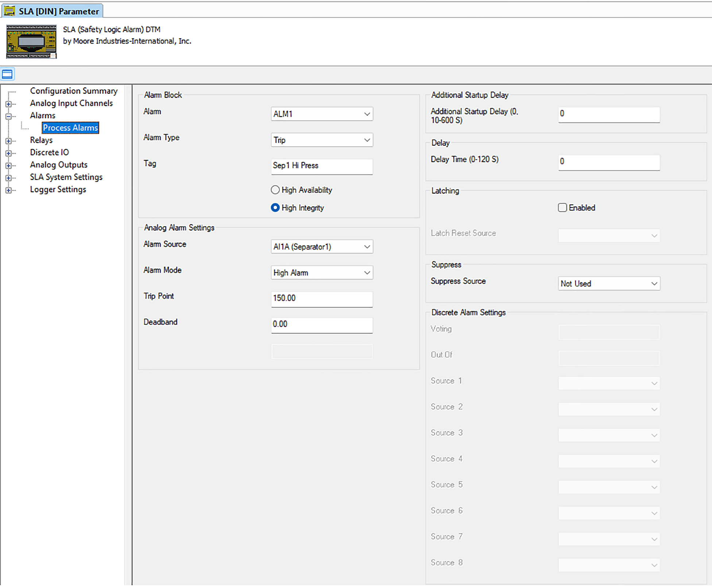This screenshot has height=588, width=712.
Task: Expand the Analog Input Channels node
Action: pos(8,104)
